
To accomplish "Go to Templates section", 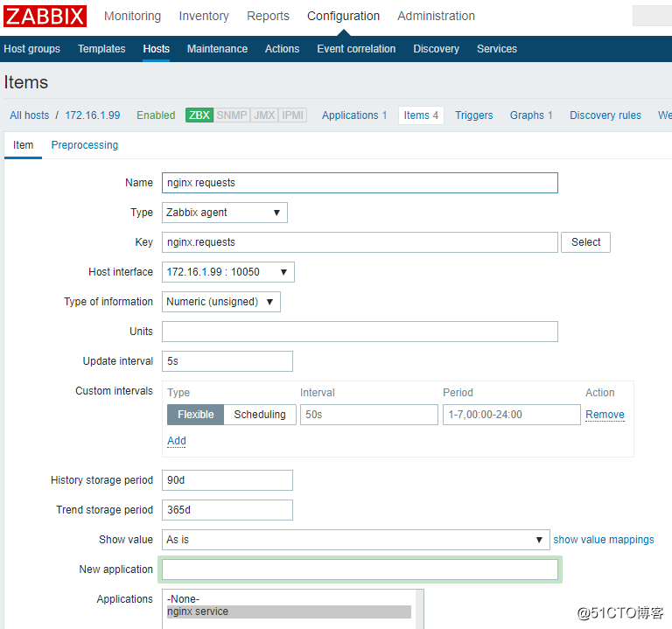I will point(101,49).
